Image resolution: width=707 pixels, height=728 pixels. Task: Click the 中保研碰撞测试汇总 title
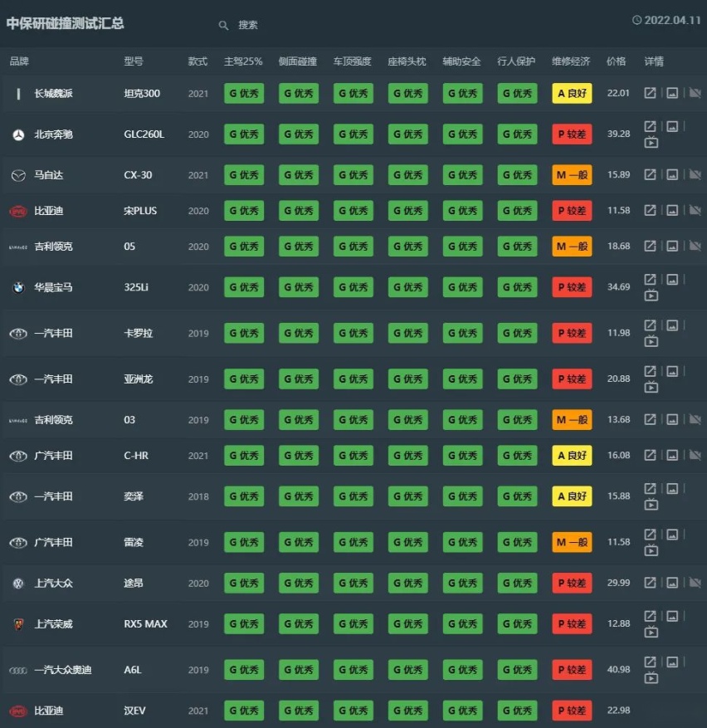[65, 23]
